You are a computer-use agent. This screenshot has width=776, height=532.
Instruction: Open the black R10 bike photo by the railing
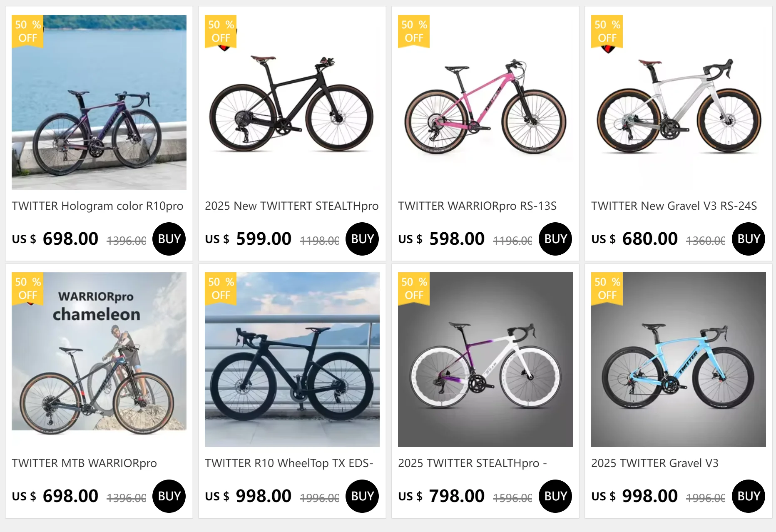pos(292,360)
